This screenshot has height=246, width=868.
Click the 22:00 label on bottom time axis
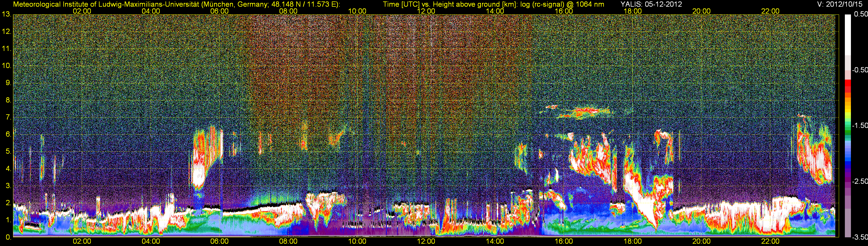click(770, 241)
